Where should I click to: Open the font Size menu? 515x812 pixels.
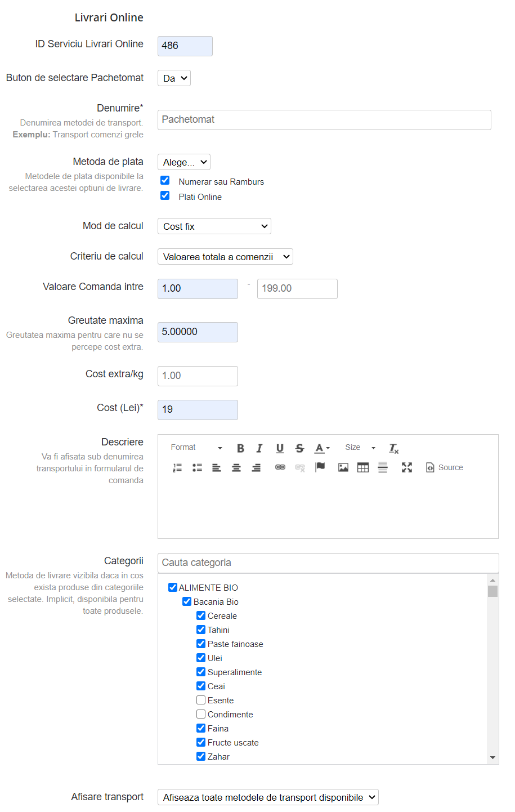tap(360, 448)
